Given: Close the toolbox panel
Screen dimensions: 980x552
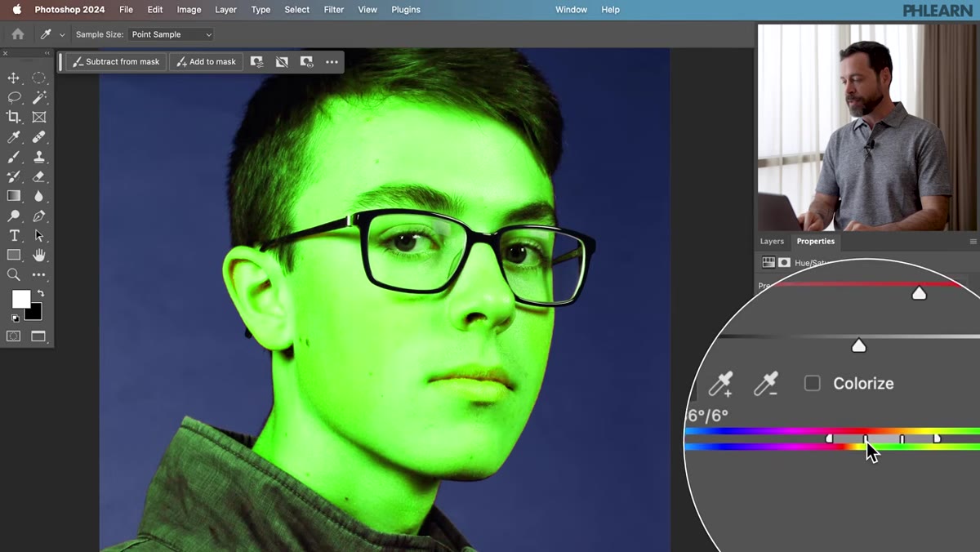Looking at the screenshot, I should (6, 53).
